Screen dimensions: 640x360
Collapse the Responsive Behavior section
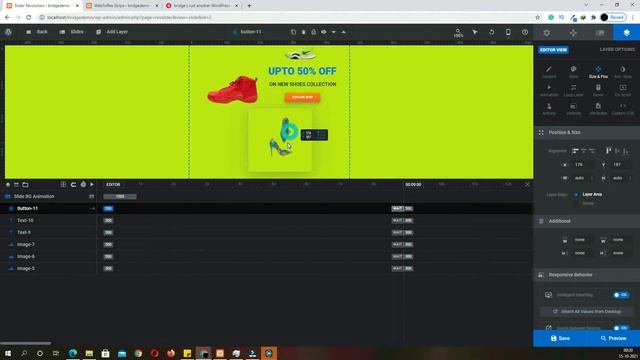tap(587, 275)
